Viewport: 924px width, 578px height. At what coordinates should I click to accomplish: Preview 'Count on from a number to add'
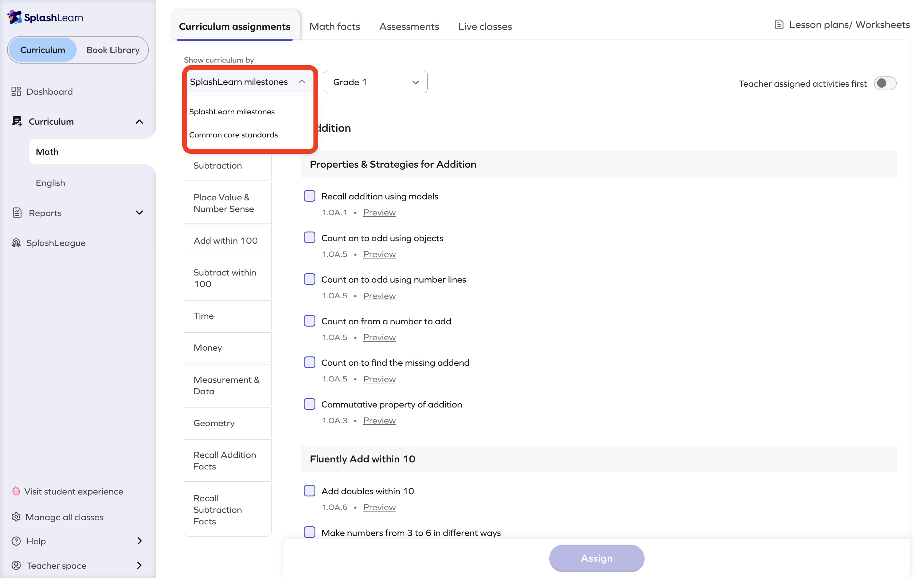click(x=379, y=337)
